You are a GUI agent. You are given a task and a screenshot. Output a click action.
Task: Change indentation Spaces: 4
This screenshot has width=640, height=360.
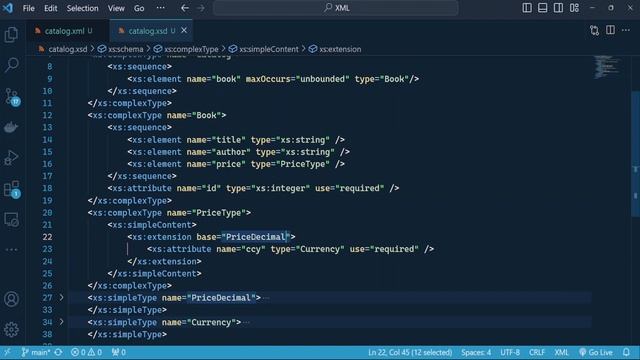tap(476, 352)
